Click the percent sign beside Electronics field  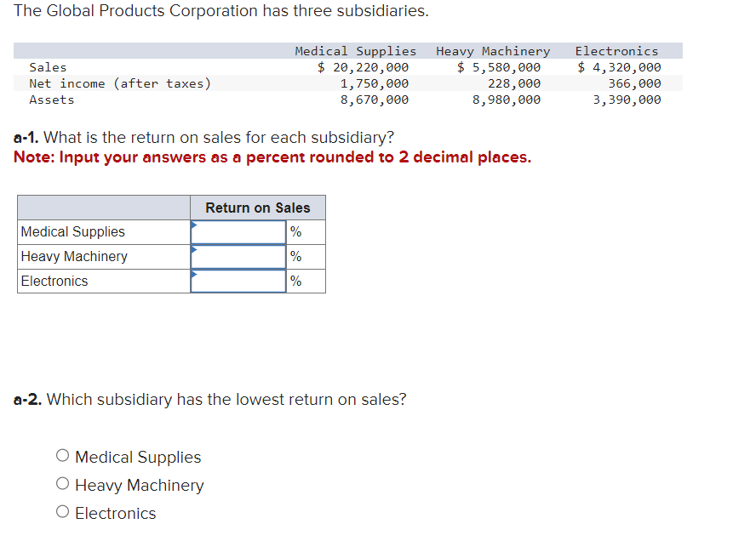pyautogui.click(x=295, y=281)
